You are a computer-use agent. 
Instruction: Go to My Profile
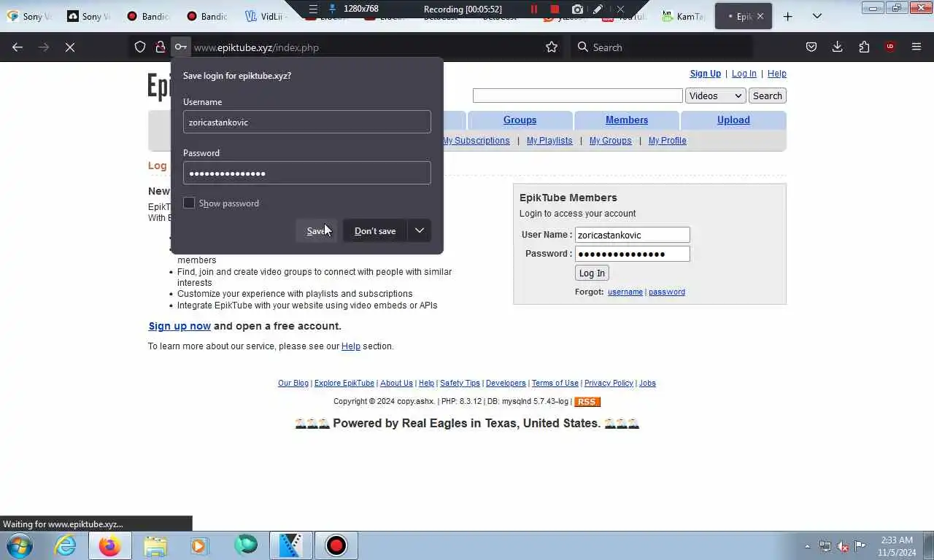coord(668,141)
